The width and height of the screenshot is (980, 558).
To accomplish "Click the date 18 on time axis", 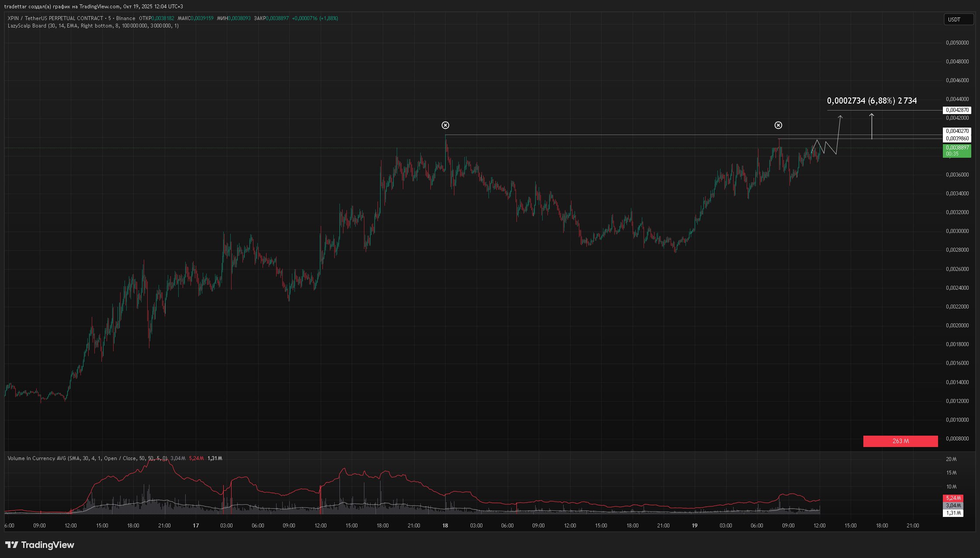I will (445, 526).
